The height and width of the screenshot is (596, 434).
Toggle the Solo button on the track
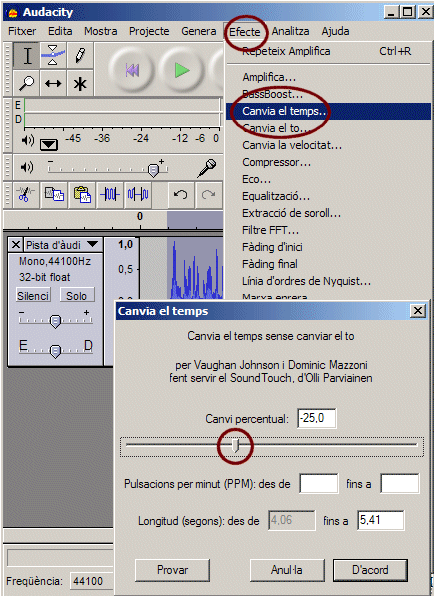(77, 295)
